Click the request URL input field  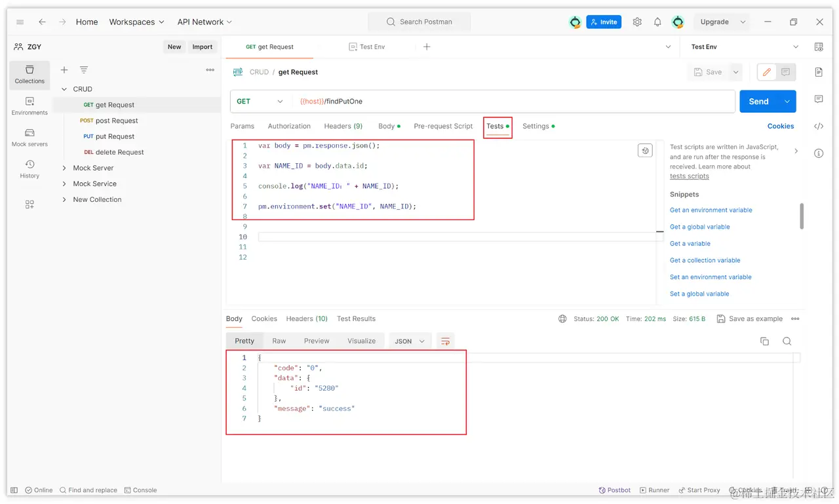tap(515, 102)
